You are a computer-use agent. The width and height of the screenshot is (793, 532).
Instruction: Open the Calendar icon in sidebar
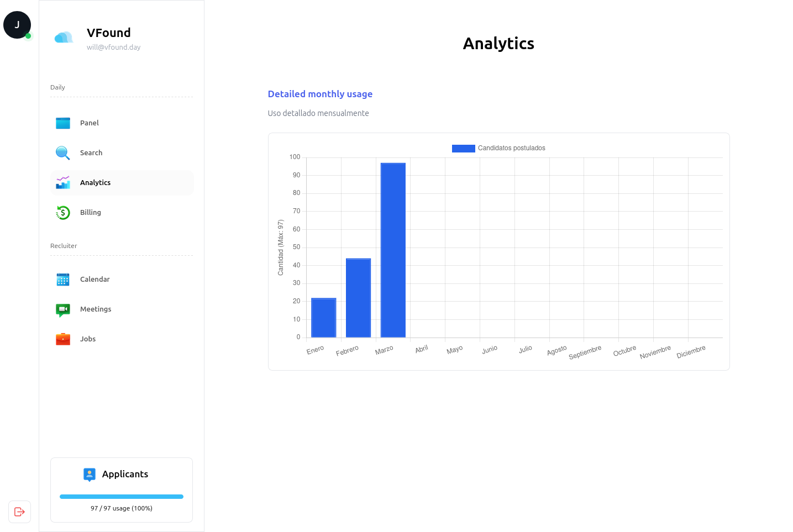tap(63, 280)
